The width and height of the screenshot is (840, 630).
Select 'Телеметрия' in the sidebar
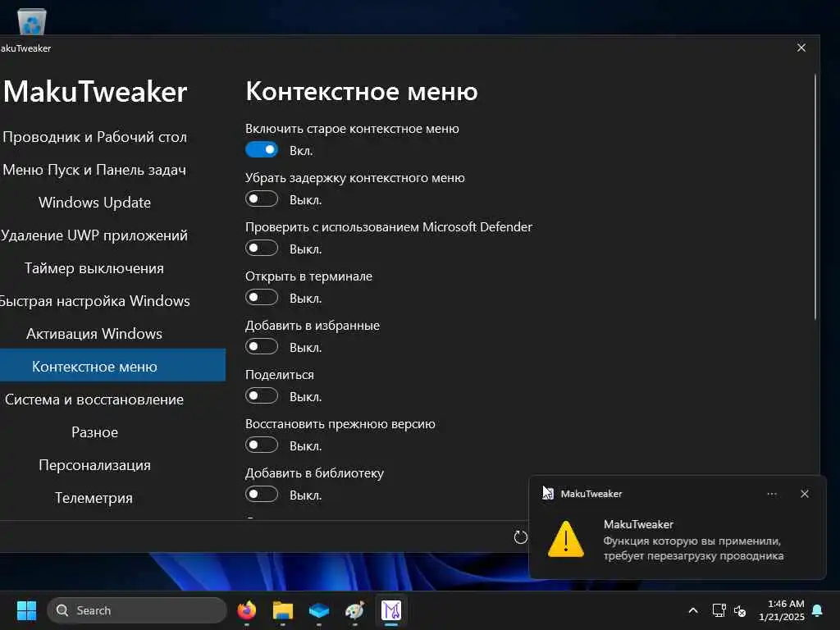pos(94,498)
